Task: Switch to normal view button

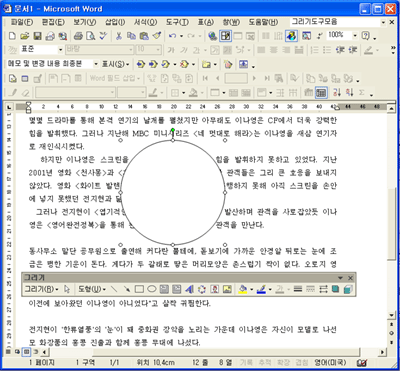Action: tap(9, 351)
